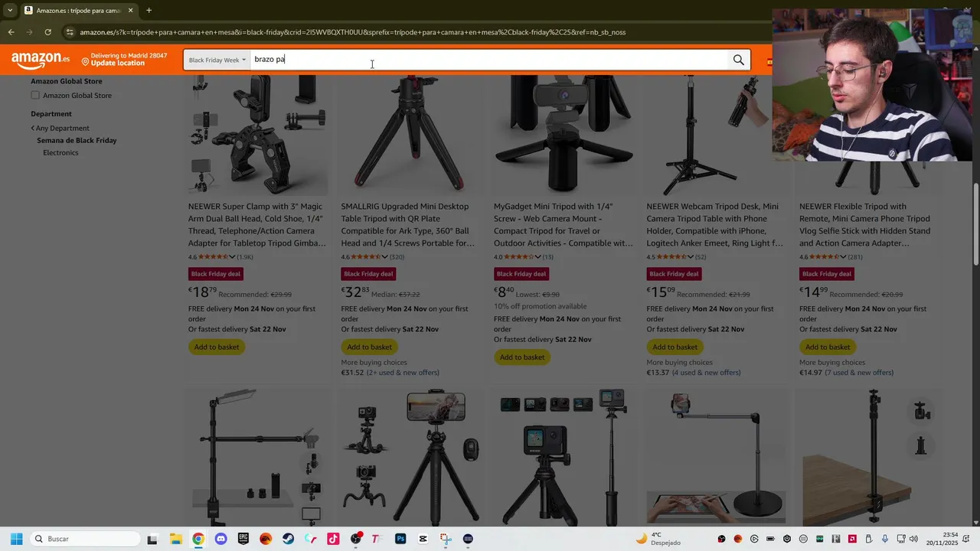
Task: Go back to Any Department
Action: point(60,128)
